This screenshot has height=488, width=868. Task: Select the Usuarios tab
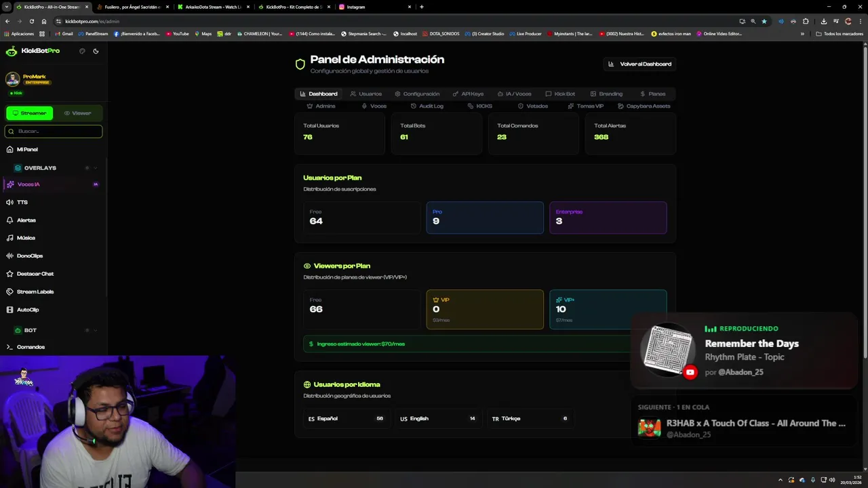click(366, 94)
